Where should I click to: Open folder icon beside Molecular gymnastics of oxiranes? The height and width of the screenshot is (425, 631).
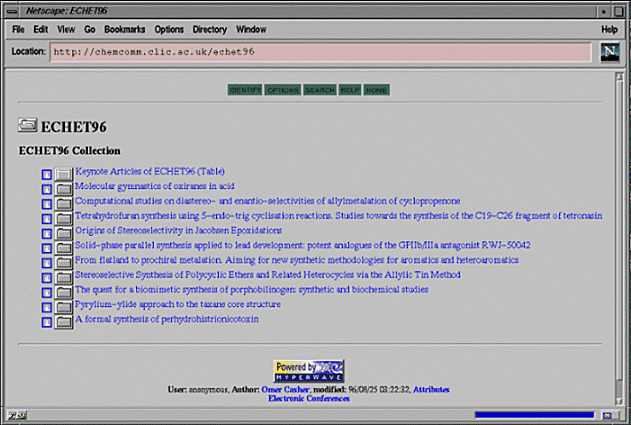64,189
